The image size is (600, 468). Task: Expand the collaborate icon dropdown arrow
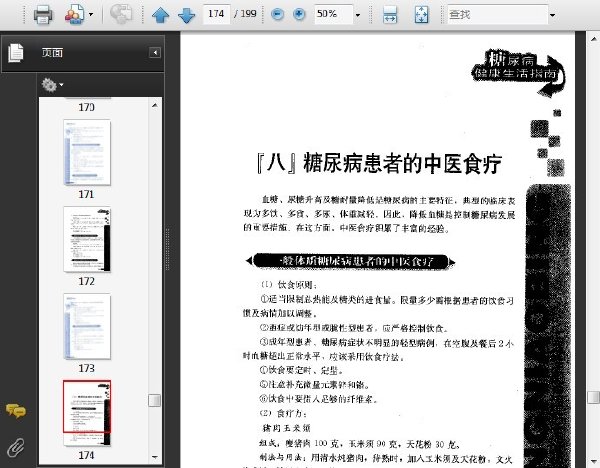click(x=91, y=15)
